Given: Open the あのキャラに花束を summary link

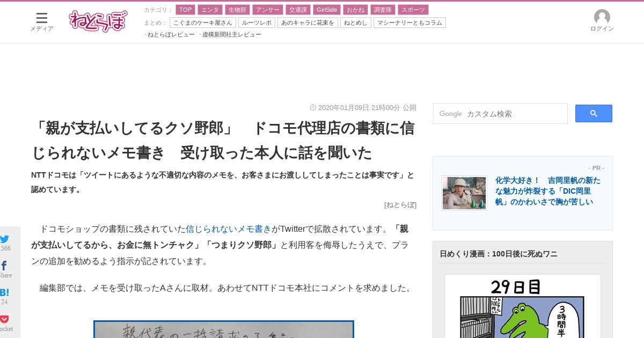Looking at the screenshot, I should 308,23.
